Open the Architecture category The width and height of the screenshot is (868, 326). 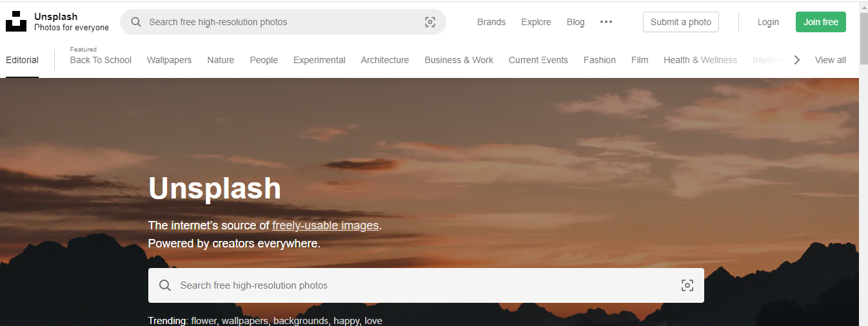click(x=385, y=60)
